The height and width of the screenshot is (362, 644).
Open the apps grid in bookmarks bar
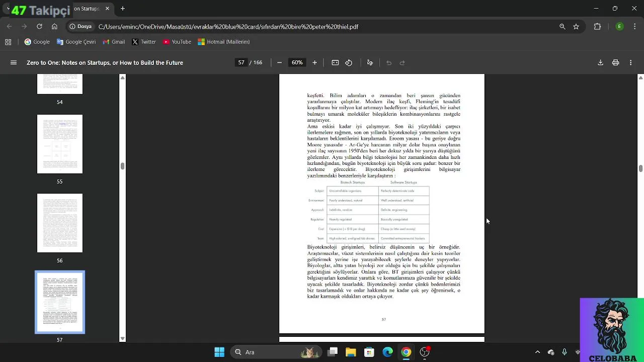click(x=8, y=42)
